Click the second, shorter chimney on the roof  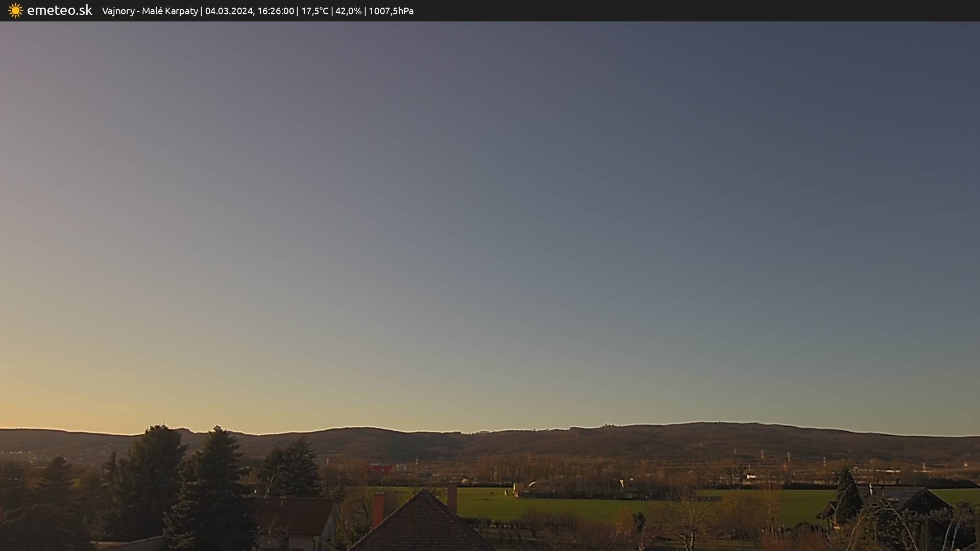[x=452, y=497]
